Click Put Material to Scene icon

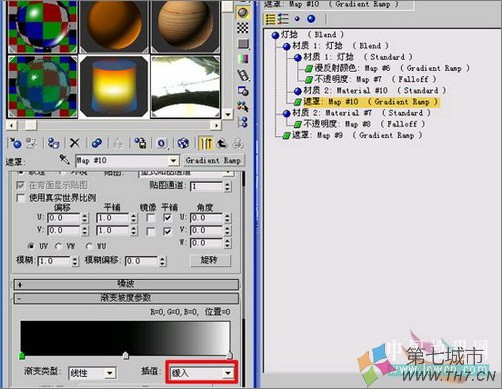point(32,143)
